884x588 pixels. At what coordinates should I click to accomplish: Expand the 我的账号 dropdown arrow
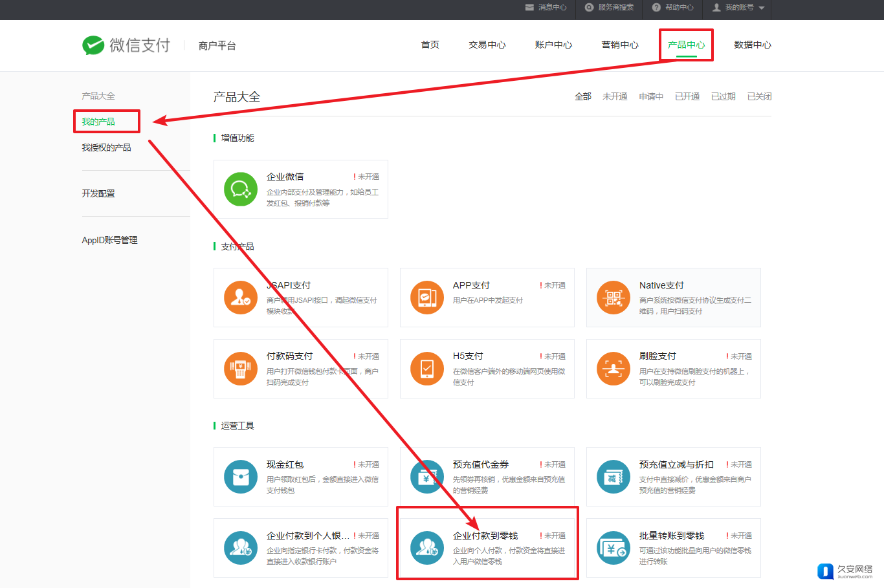[762, 8]
